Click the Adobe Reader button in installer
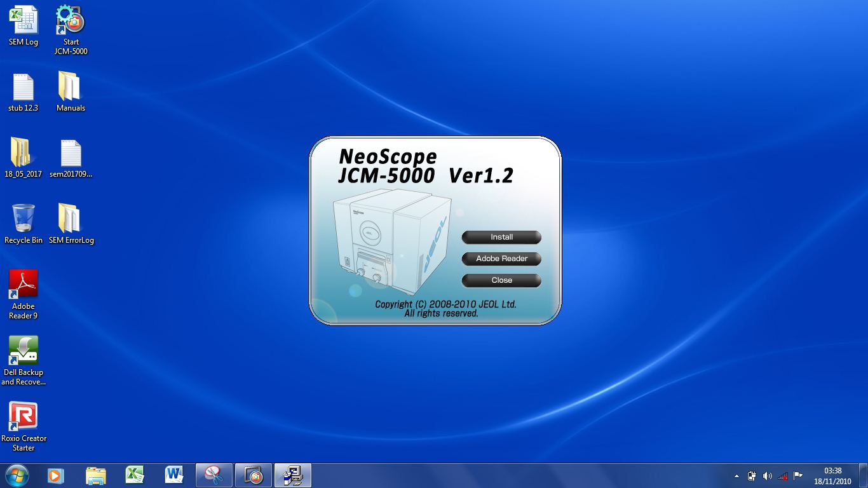This screenshot has width=868, height=488. click(x=501, y=259)
